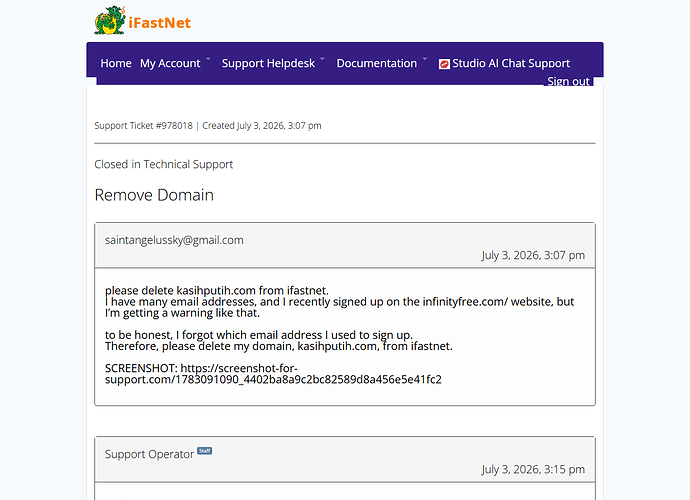Expand the Documentation dropdown arrow
Screen dimensions: 690x500
coord(425,59)
